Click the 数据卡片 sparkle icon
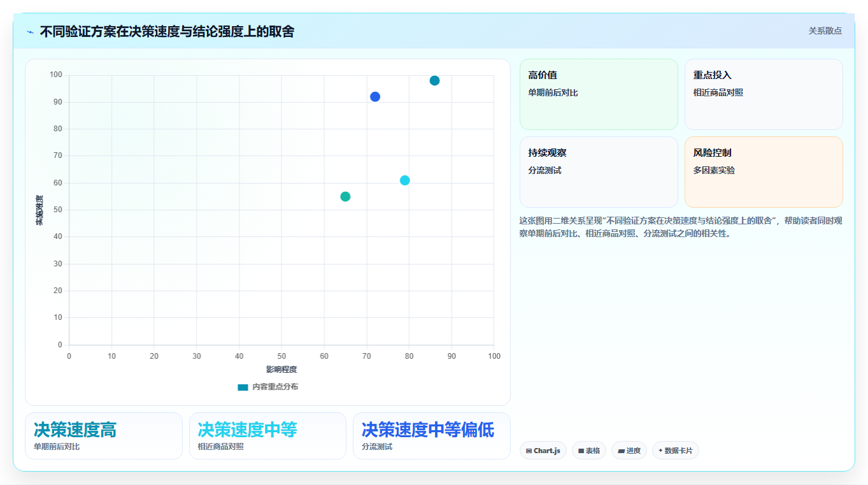This screenshot has height=485, width=868. [x=660, y=451]
